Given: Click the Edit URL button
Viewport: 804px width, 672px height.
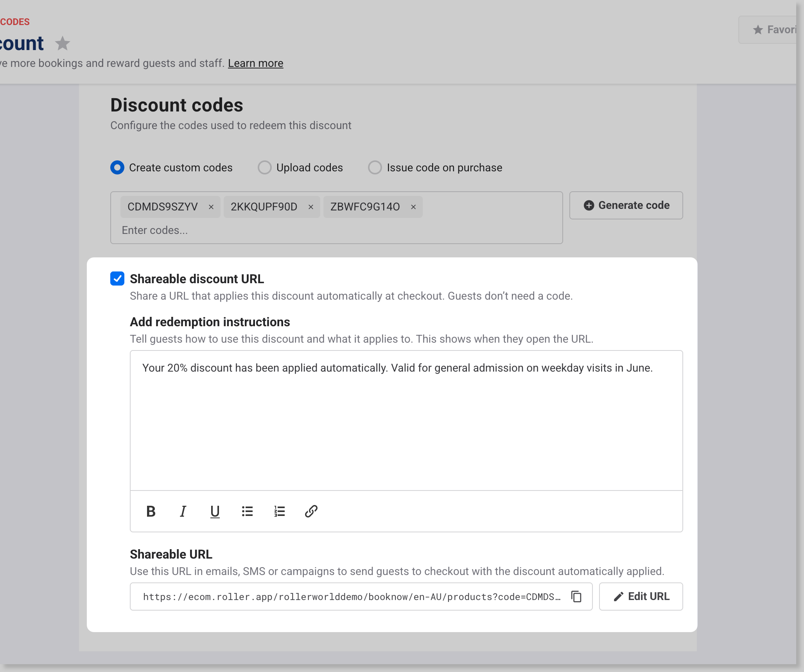Looking at the screenshot, I should click(641, 597).
